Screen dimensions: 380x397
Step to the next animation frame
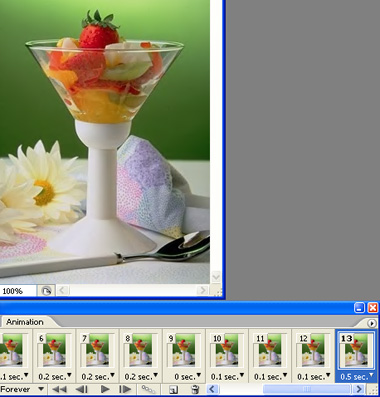pos(125,389)
